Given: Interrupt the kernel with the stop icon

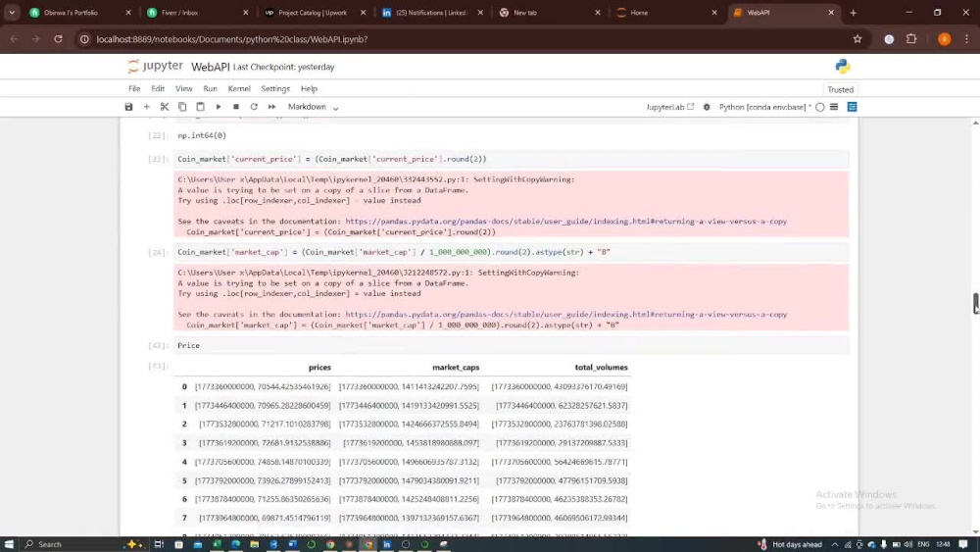Looking at the screenshot, I should point(235,107).
